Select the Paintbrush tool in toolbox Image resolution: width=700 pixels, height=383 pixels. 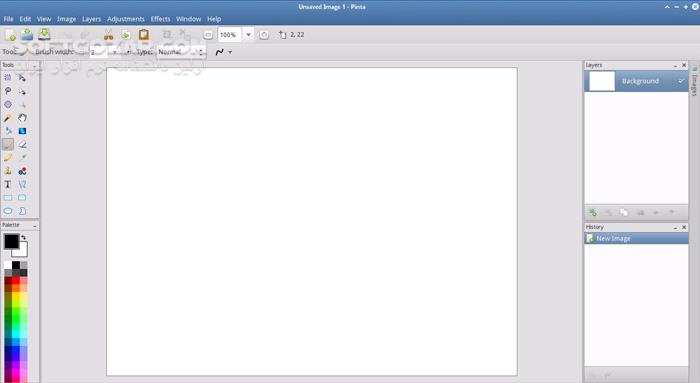8,144
